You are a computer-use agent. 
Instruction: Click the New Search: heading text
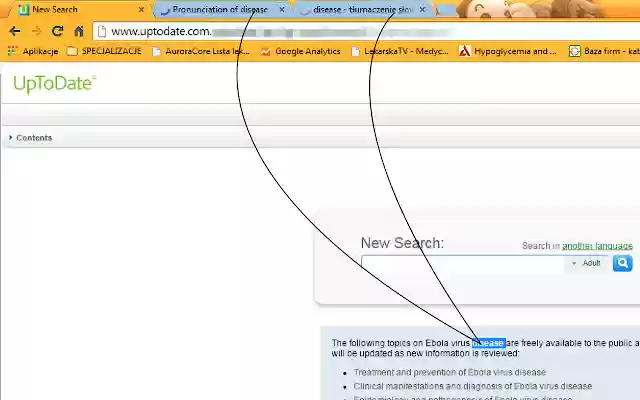point(402,243)
